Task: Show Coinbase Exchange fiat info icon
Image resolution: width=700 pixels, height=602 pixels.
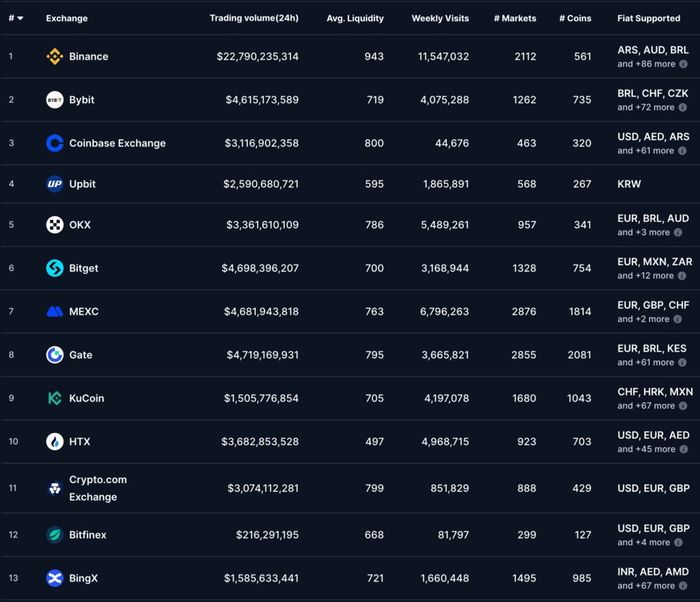Action: coord(682,150)
